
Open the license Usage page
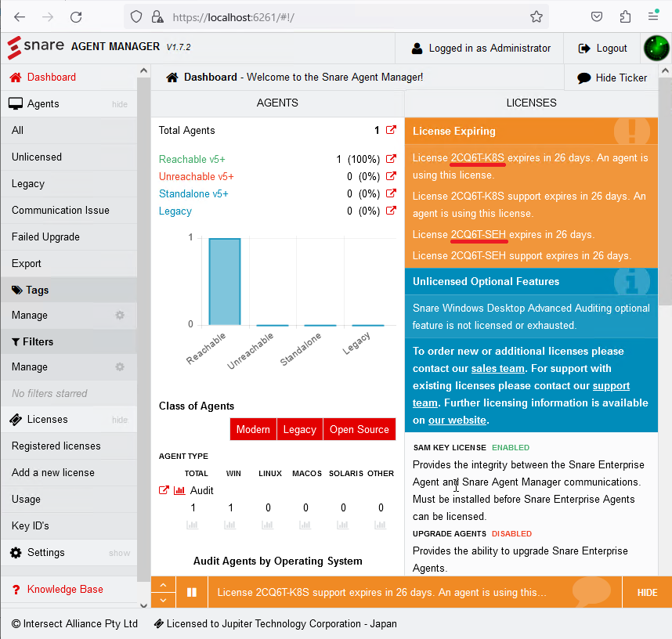coord(69,499)
